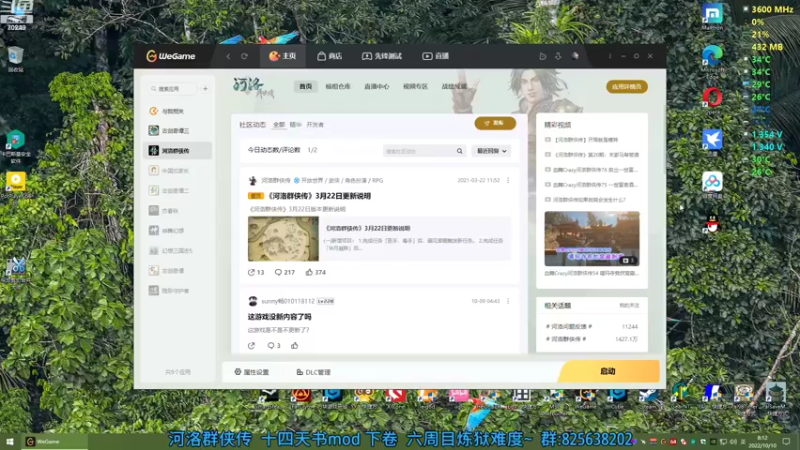800x450 pixels.
Task: Open the 直播 live tab
Action: tap(435, 56)
